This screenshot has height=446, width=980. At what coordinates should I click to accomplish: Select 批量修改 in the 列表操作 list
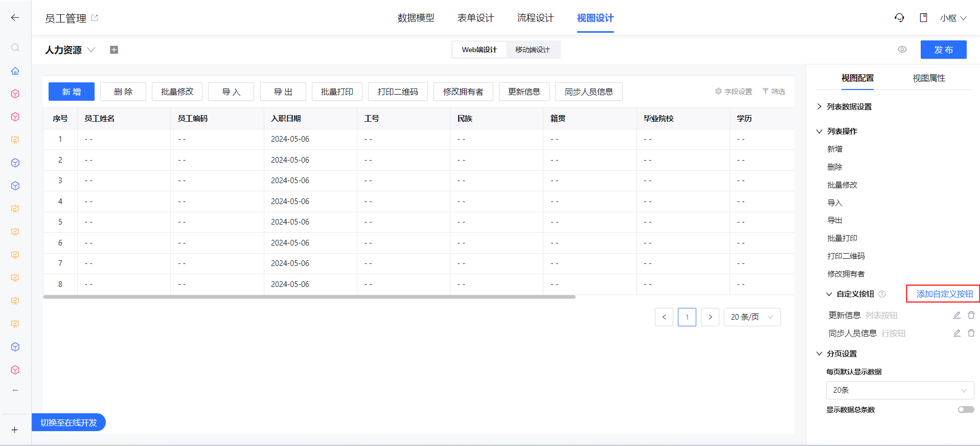point(842,185)
